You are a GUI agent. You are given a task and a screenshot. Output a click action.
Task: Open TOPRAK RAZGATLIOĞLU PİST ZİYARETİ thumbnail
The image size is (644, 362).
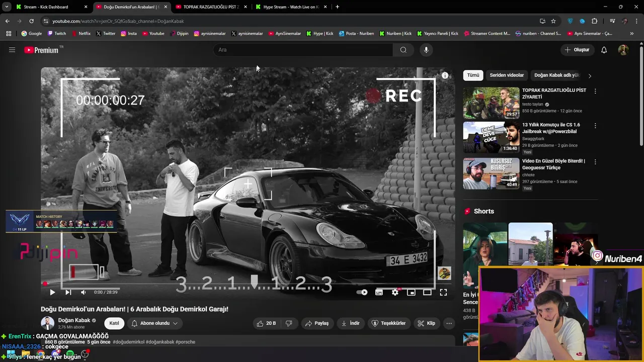(x=491, y=103)
